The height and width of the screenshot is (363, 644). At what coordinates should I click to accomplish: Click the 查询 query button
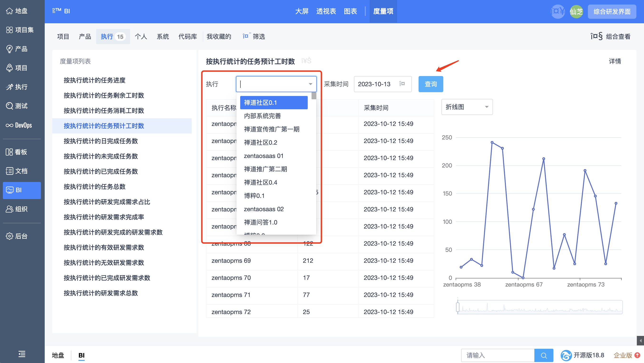(430, 84)
